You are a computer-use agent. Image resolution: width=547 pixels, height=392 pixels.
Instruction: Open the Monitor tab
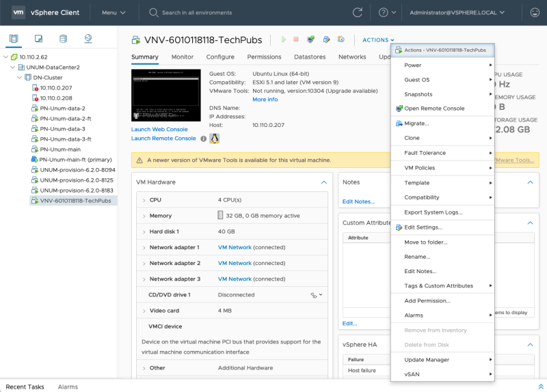point(182,57)
